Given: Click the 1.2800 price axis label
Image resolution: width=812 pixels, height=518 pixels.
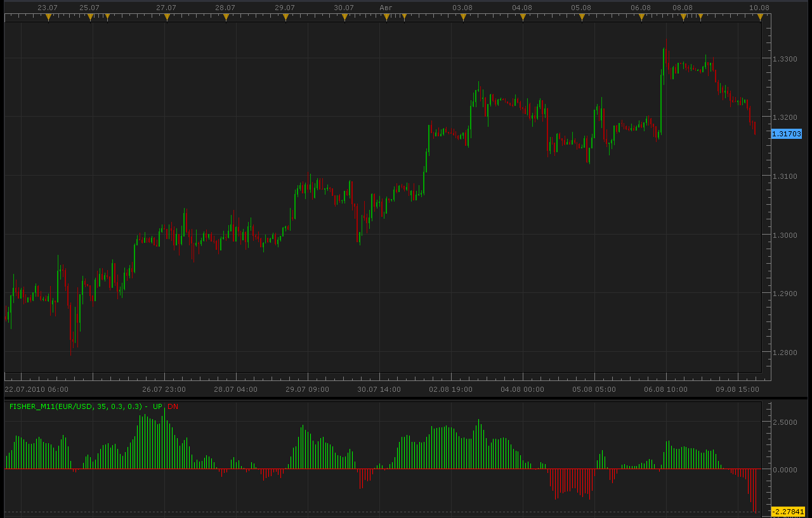Looking at the screenshot, I should coord(784,353).
